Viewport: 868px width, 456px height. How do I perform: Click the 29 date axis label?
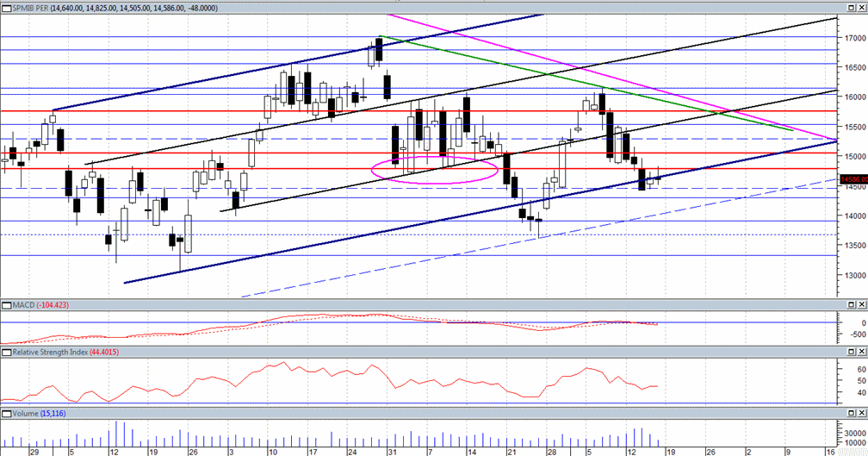click(x=34, y=453)
